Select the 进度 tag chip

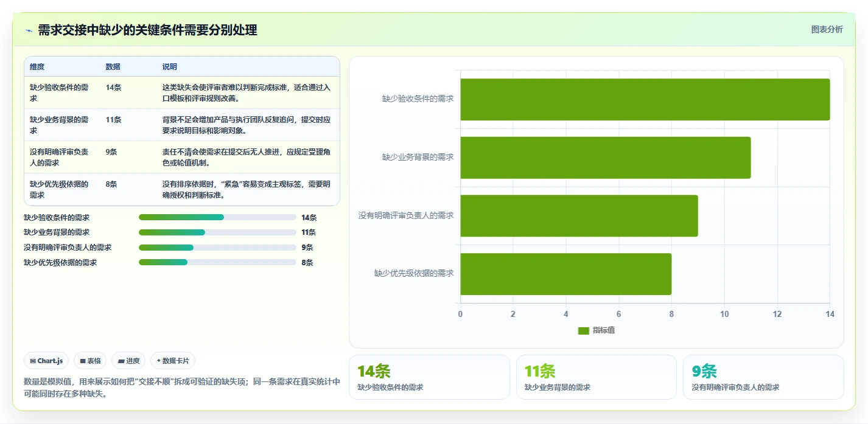pyautogui.click(x=128, y=361)
